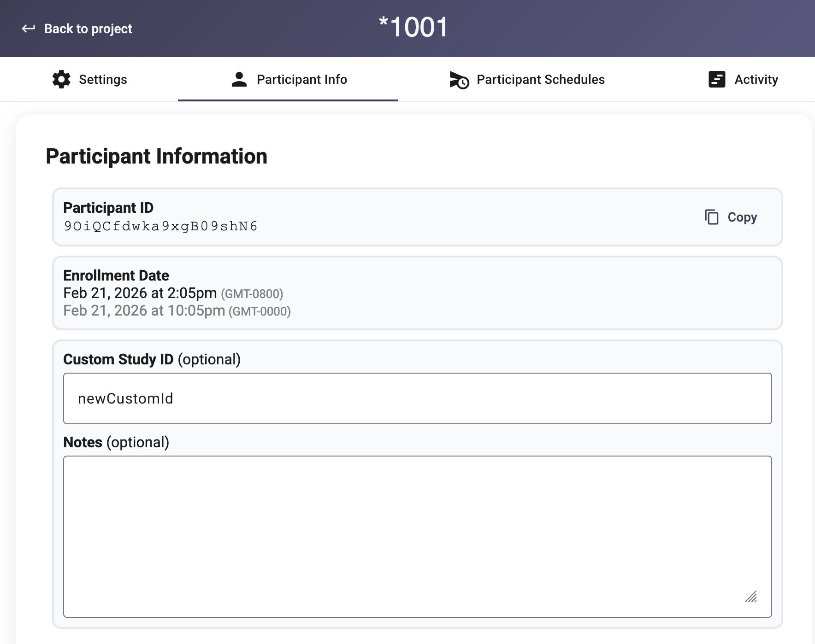Click the GMT-0800 enrollment date line

[173, 293]
